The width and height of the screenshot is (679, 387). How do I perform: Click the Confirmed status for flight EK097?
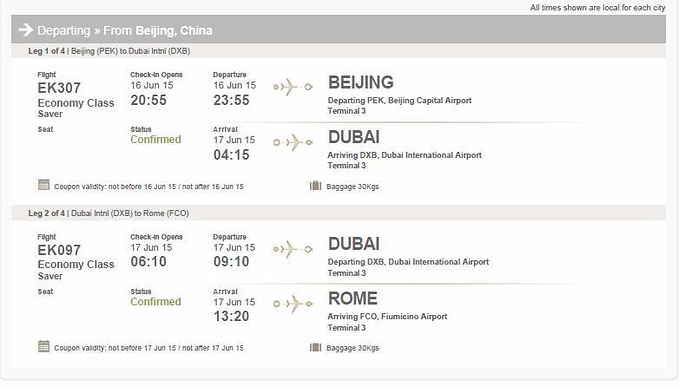[x=155, y=302]
